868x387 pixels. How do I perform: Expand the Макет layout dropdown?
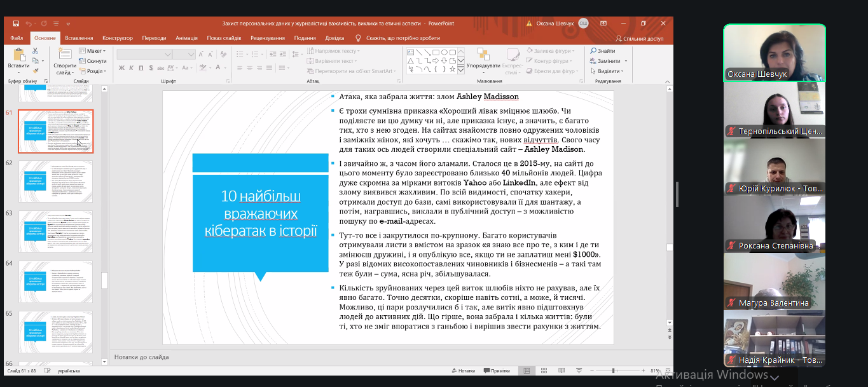[x=93, y=51]
